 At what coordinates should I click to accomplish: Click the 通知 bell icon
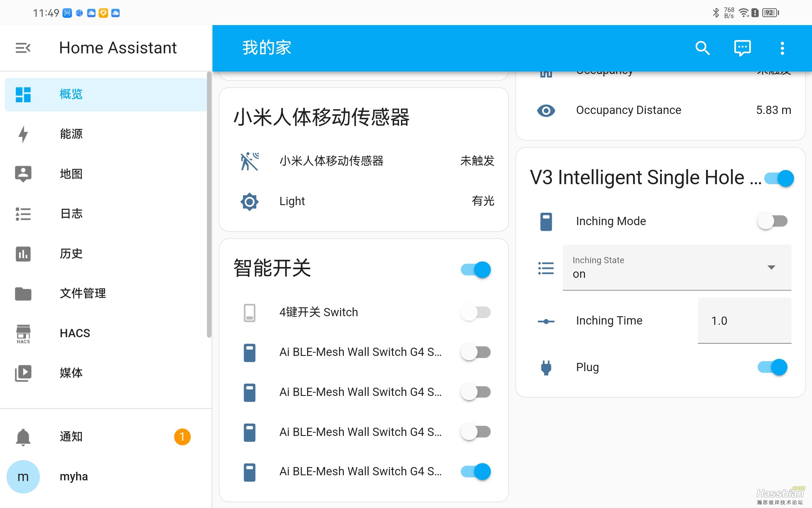click(x=23, y=437)
